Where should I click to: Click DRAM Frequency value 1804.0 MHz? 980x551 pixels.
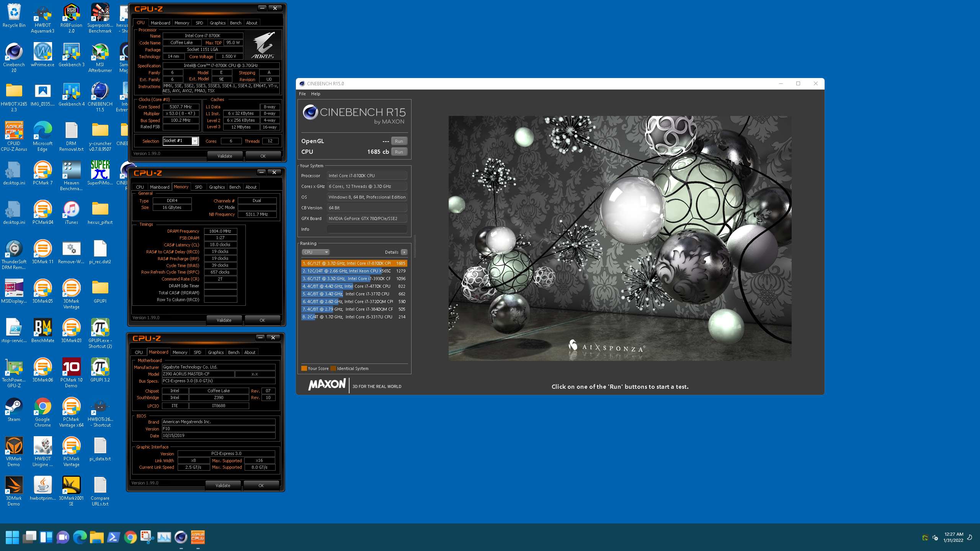220,231
